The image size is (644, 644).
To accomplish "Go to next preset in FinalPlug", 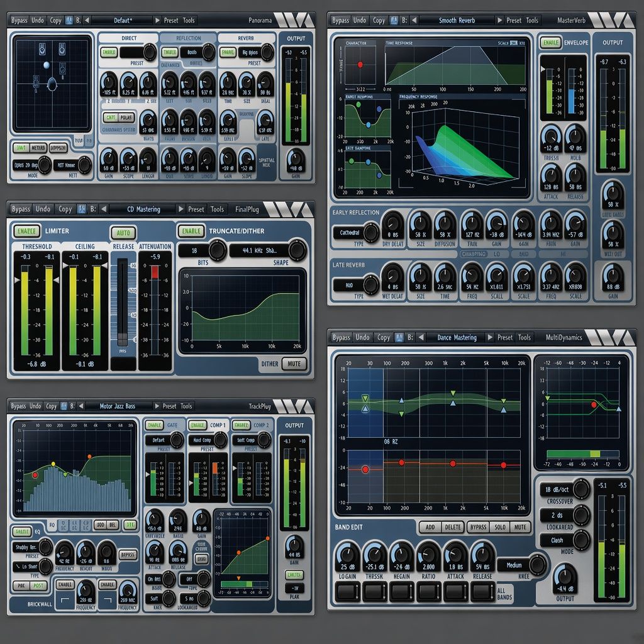I will click(x=180, y=209).
